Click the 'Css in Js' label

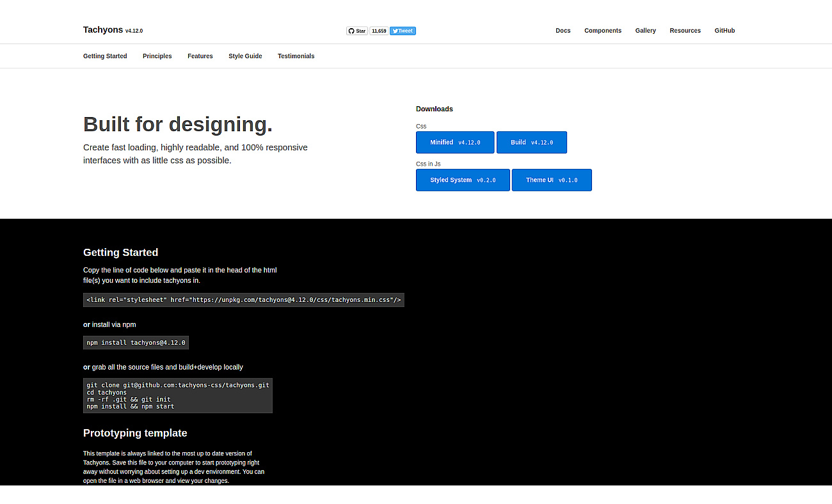click(428, 164)
